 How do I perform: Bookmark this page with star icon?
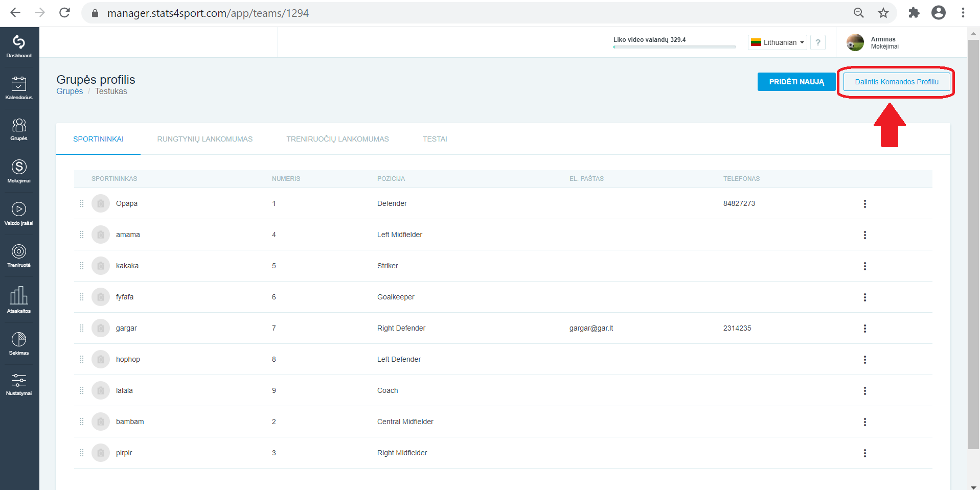tap(883, 13)
